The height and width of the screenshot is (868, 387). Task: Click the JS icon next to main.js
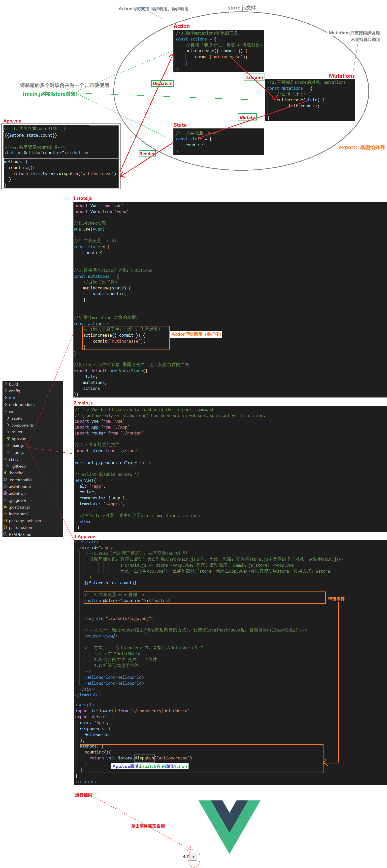point(8,445)
